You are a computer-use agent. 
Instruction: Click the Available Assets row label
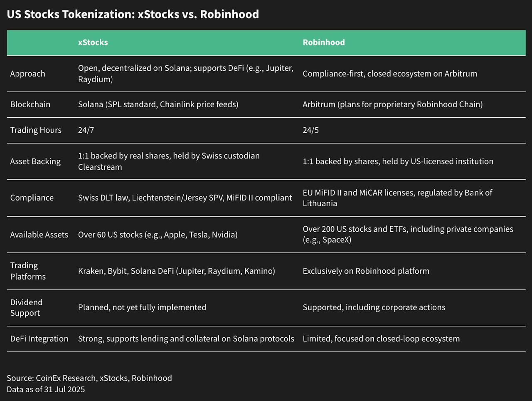tap(39, 235)
